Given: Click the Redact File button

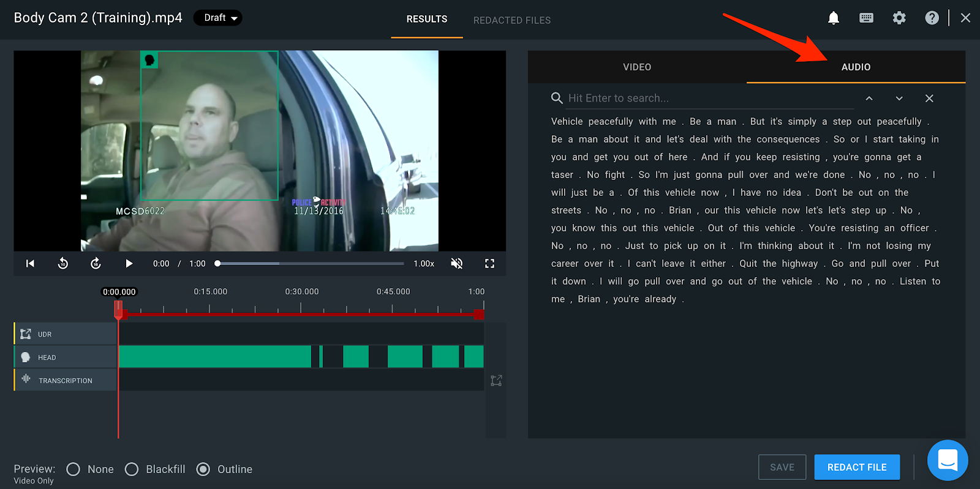Looking at the screenshot, I should click(857, 467).
